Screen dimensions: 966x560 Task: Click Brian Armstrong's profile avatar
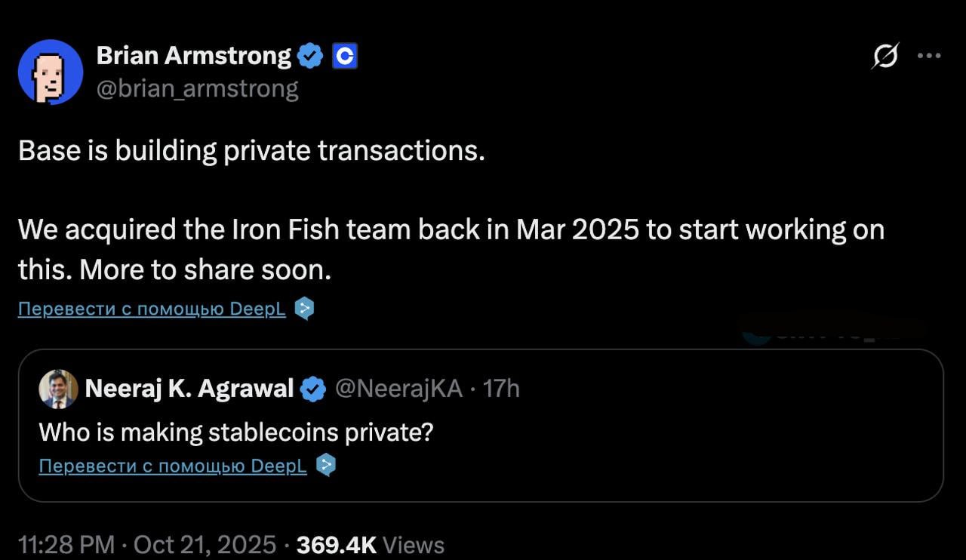tap(50, 72)
